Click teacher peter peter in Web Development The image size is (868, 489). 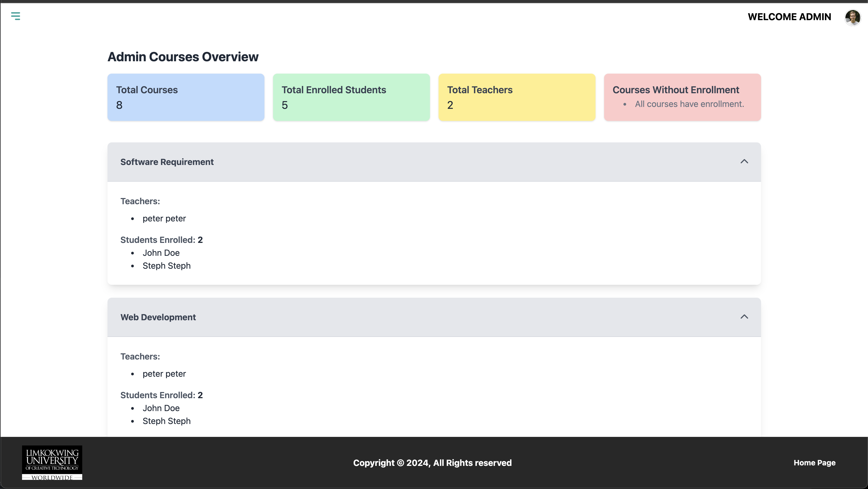point(164,374)
